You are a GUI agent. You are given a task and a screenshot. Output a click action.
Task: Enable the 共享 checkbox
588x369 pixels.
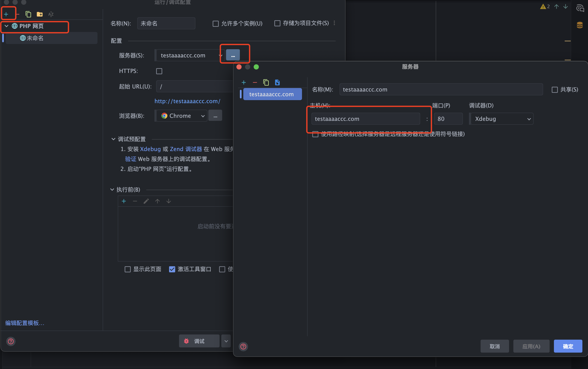tap(555, 90)
